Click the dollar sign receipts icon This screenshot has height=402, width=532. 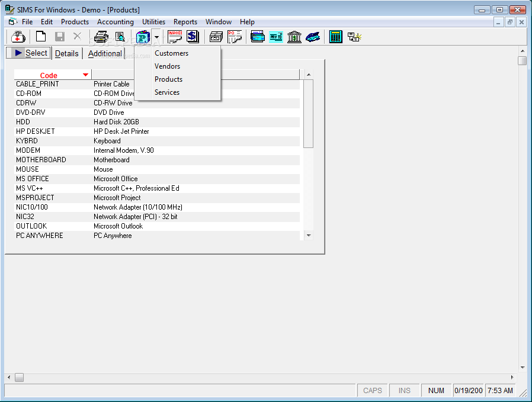click(x=193, y=37)
